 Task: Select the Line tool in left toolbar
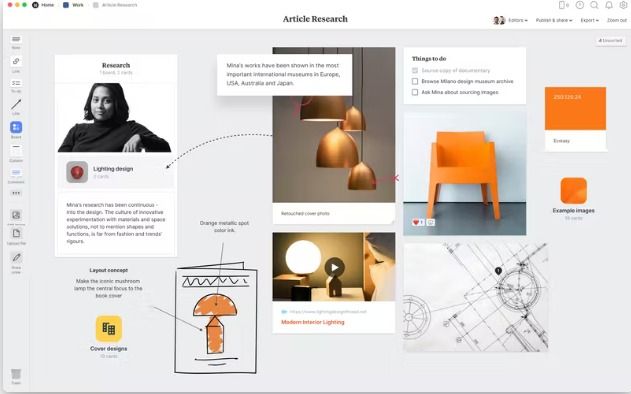tap(16, 106)
